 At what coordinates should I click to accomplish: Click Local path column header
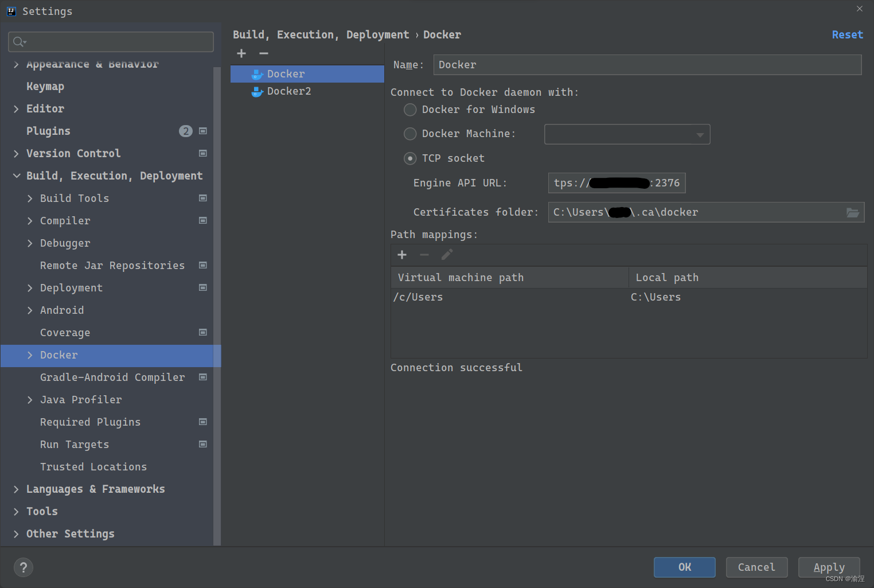748,278
